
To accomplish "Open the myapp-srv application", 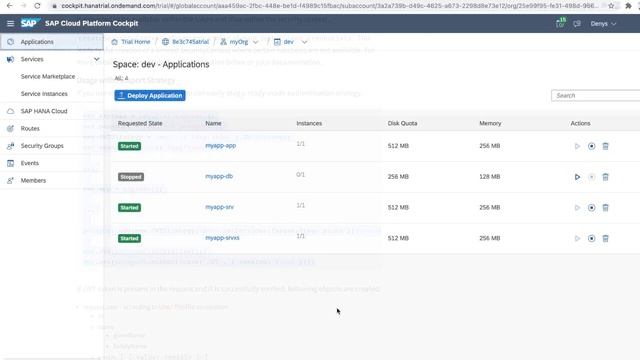I will [219, 207].
